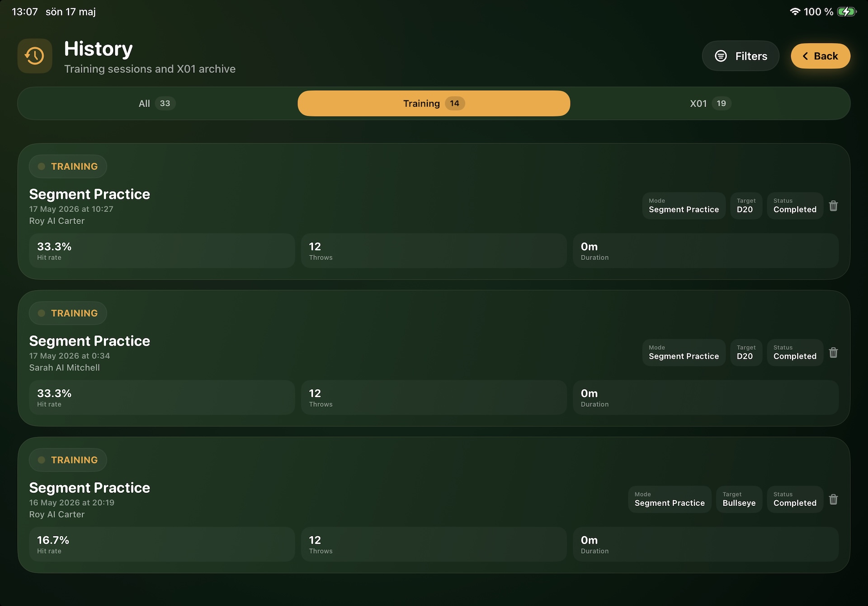Click the Mode chip on 10:27 session
868x606 pixels.
[x=684, y=206]
